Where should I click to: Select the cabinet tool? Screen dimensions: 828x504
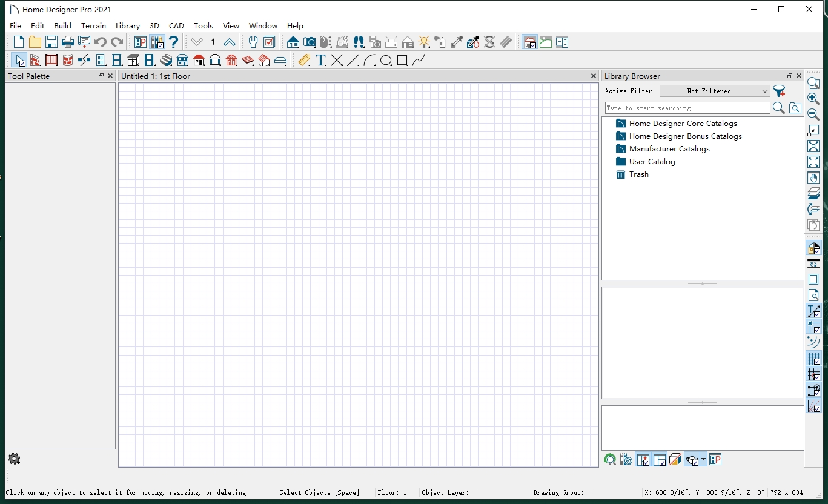tap(133, 61)
